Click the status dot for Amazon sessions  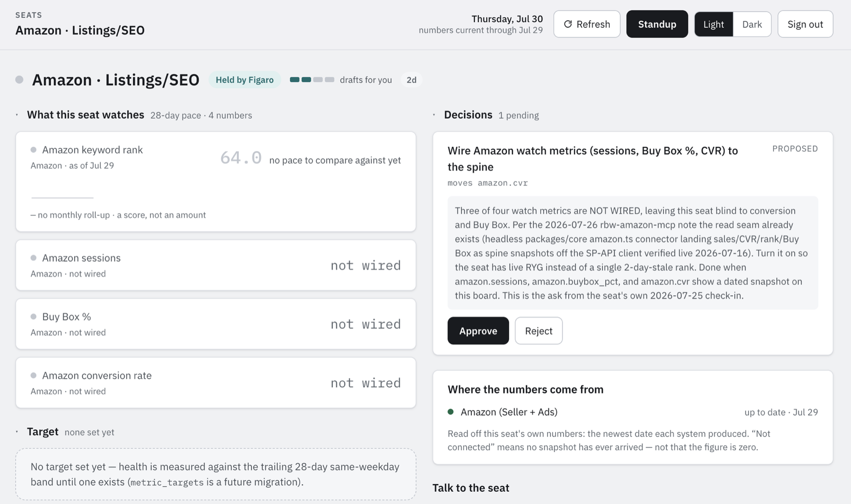click(34, 258)
